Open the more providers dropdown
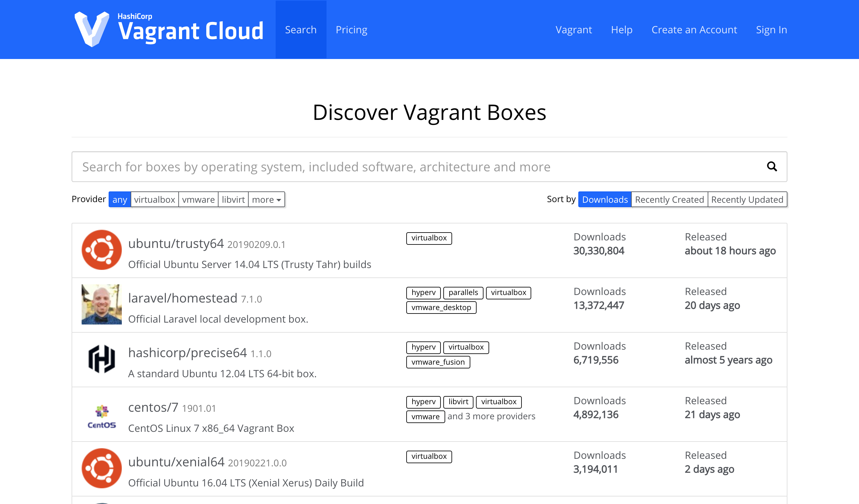Screen dimensions: 859x504 point(266,199)
